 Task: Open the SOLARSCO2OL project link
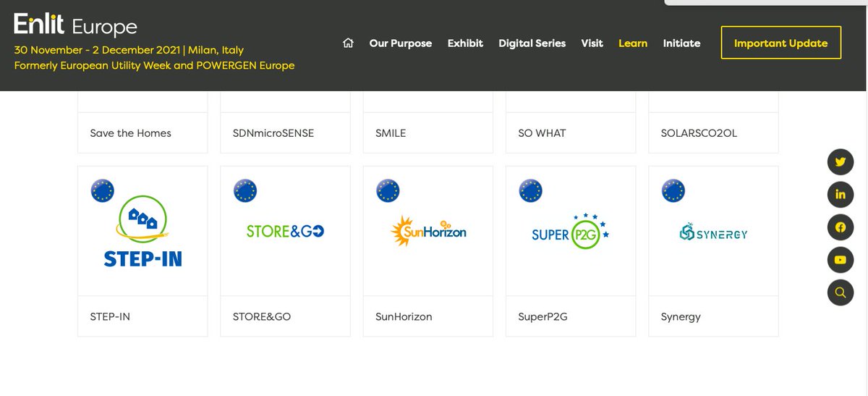coord(699,133)
